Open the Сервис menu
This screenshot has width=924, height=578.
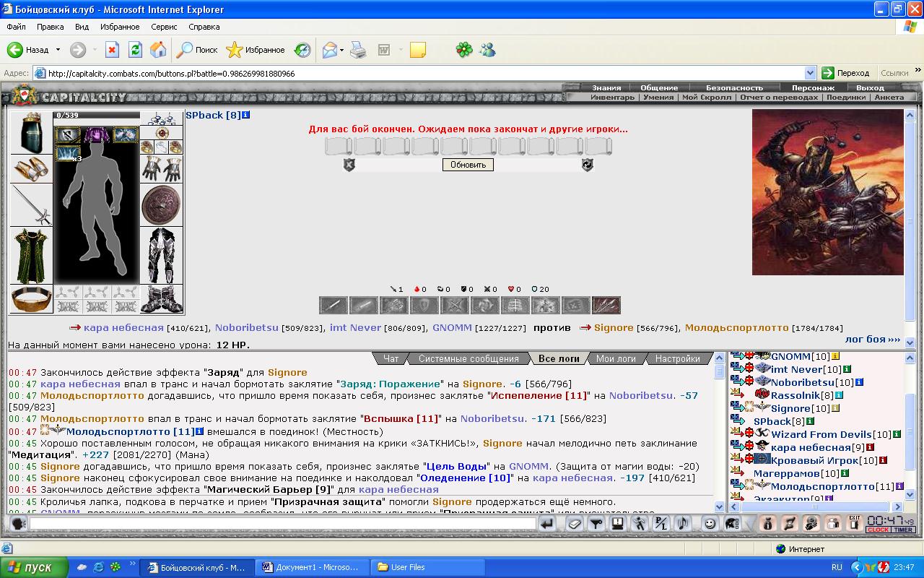pyautogui.click(x=164, y=27)
